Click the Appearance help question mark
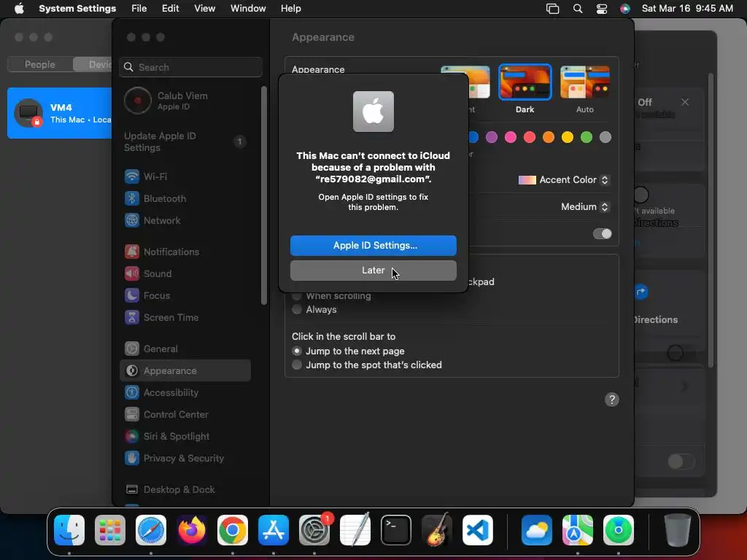The width and height of the screenshot is (747, 560). pyautogui.click(x=612, y=400)
